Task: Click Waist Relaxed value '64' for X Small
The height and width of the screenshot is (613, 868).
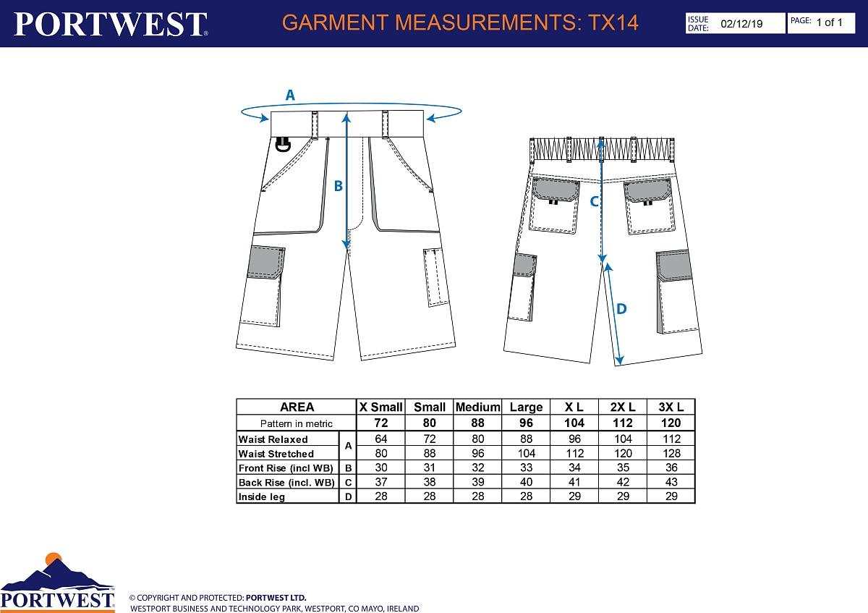Action: click(381, 439)
